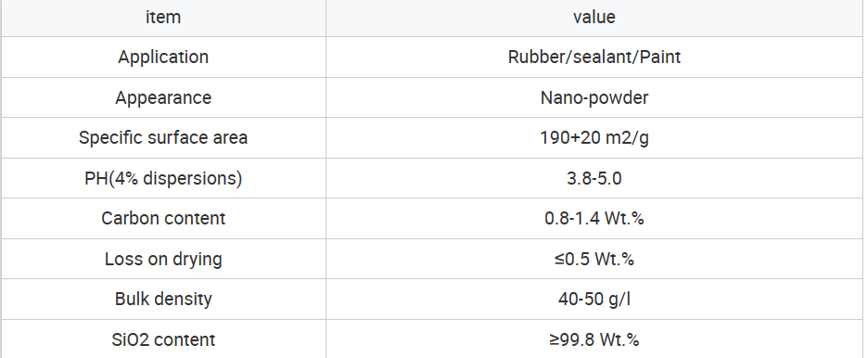
Task: Click the '40-50 g/l' value cell
Action: (x=594, y=299)
